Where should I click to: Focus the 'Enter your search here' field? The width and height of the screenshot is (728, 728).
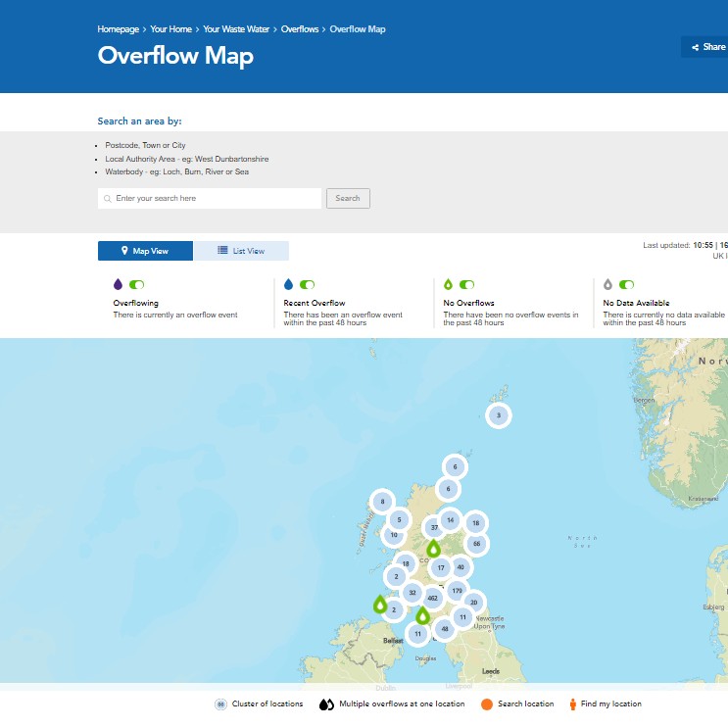point(210,198)
